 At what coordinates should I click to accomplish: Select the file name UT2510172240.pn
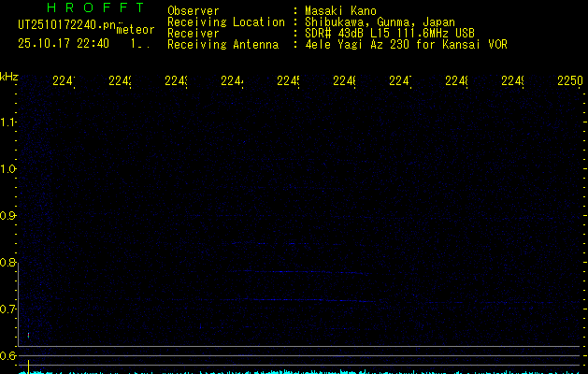coord(66,25)
